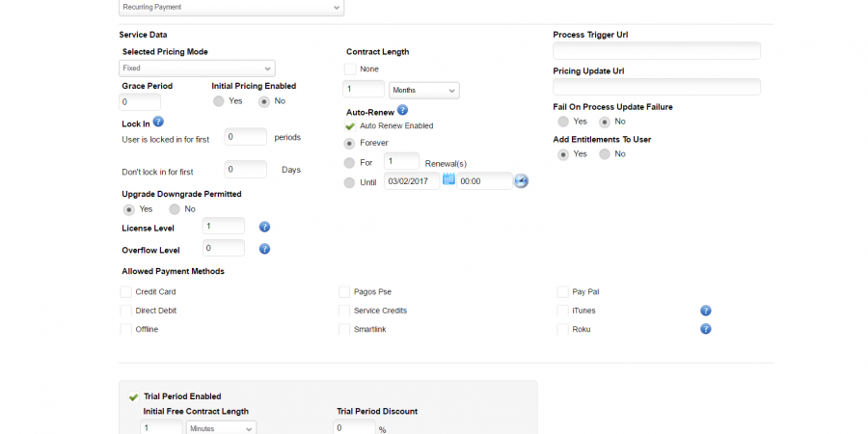Viewport: 868px width, 434px height.
Task: Click the clock icon beside time field
Action: (x=521, y=181)
